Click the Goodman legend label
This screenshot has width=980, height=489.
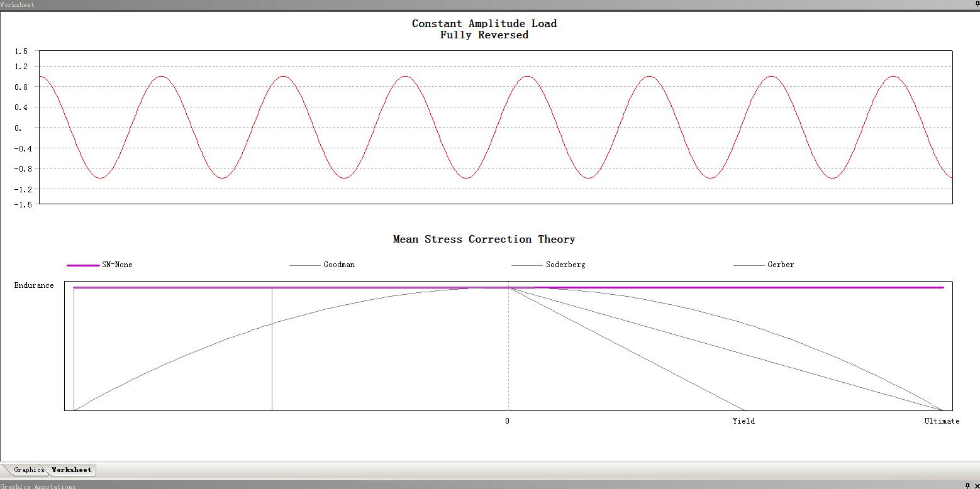(339, 265)
